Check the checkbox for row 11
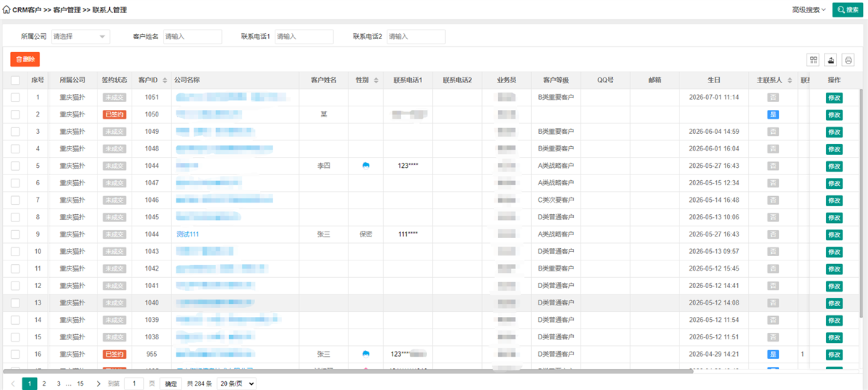 [x=15, y=268]
